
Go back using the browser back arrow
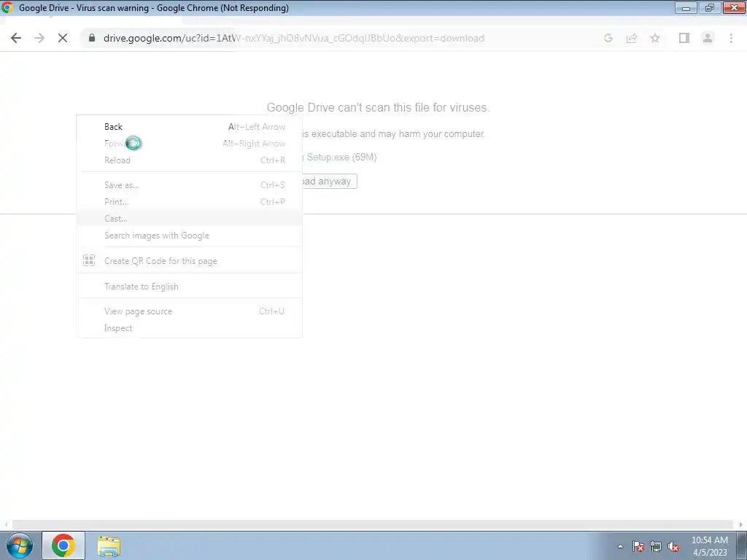tap(16, 38)
